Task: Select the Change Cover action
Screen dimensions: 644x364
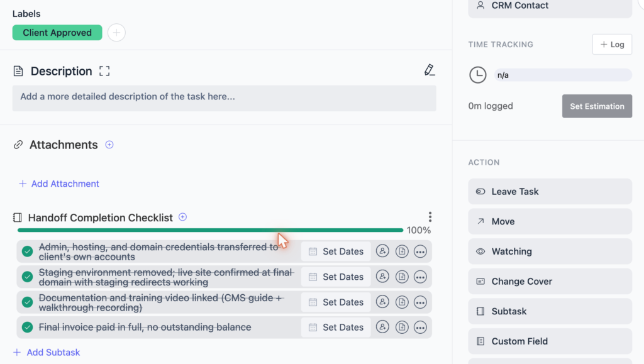Action: point(550,281)
